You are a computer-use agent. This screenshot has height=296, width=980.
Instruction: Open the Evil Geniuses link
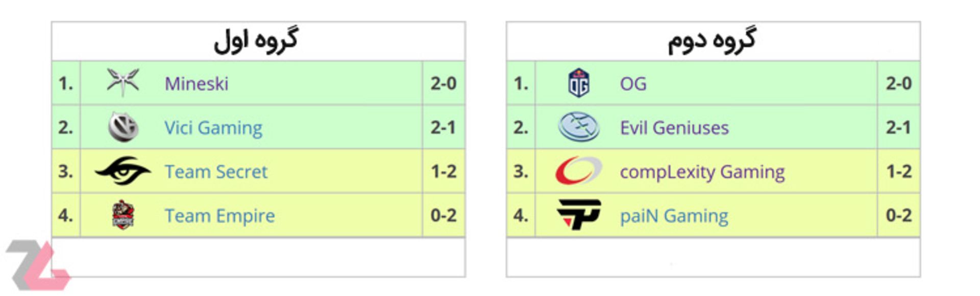(674, 128)
